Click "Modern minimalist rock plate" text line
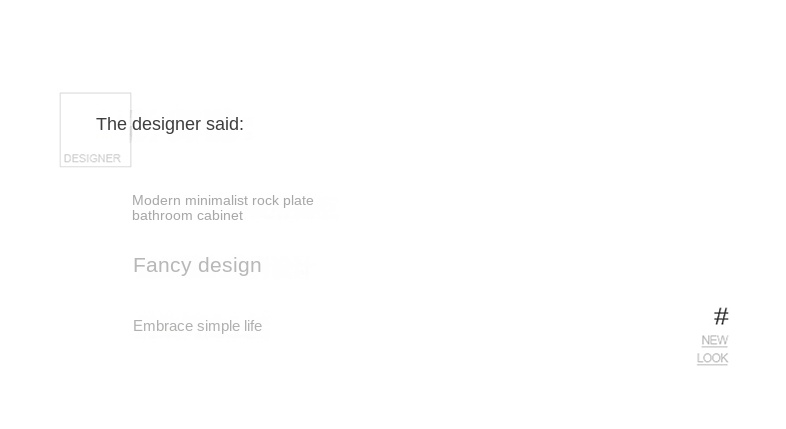This screenshot has height=429, width=786. [223, 200]
